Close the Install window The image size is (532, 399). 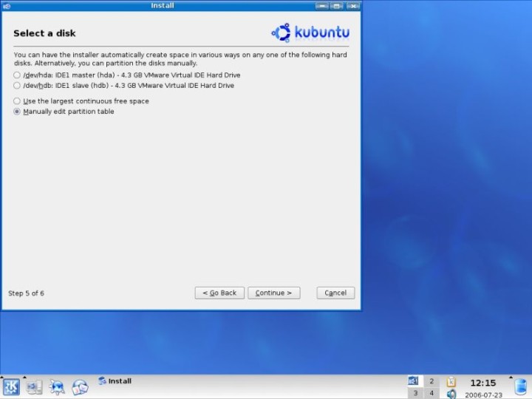[x=353, y=6]
